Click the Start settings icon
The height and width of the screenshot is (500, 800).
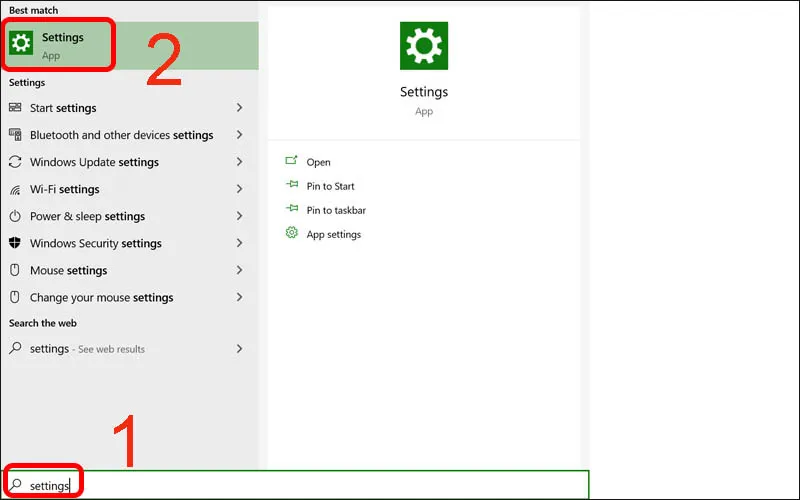(15, 107)
